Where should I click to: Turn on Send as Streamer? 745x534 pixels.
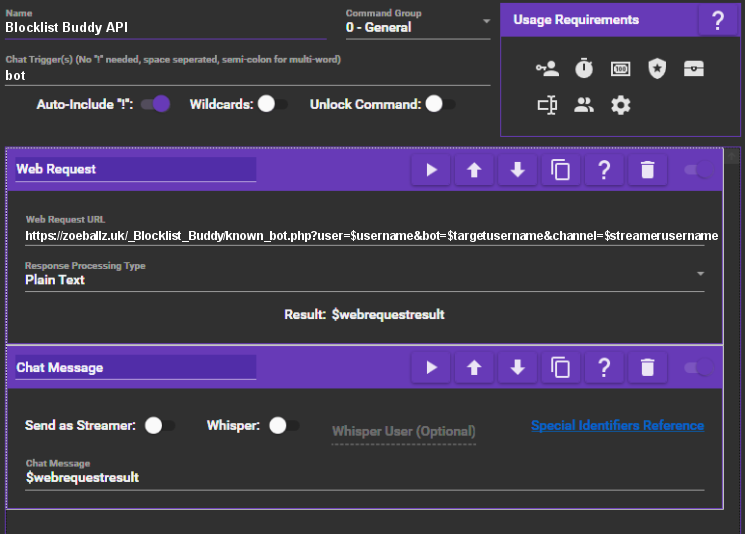(x=158, y=425)
